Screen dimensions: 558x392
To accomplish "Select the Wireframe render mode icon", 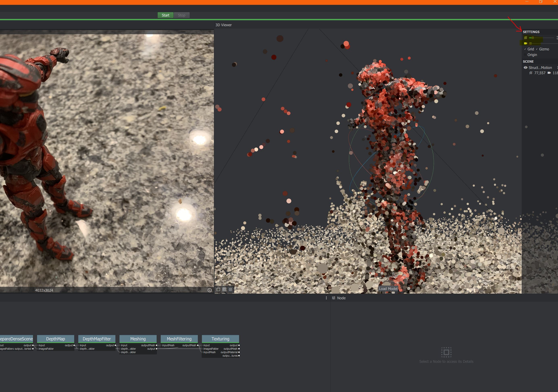I will (224, 289).
